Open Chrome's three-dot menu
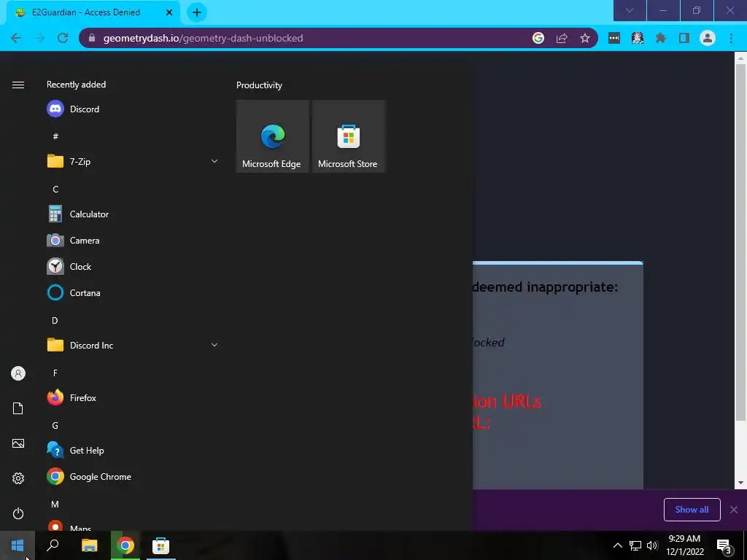Screen dimensions: 747x560 731,38
